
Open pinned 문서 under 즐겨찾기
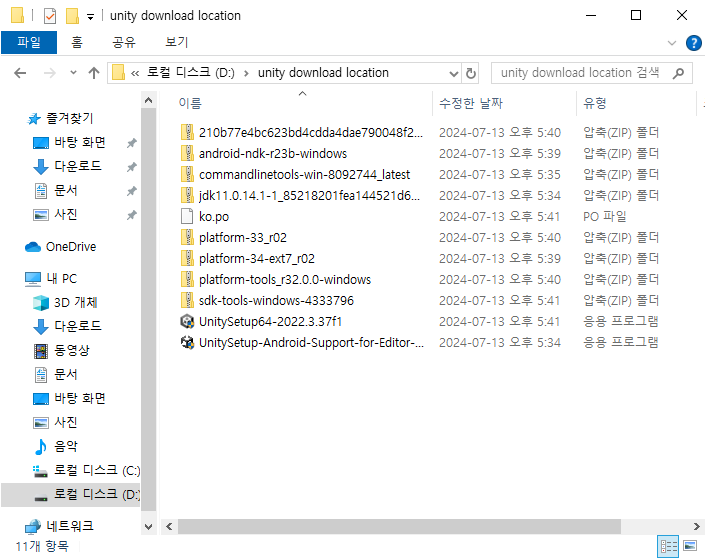tap(56, 190)
